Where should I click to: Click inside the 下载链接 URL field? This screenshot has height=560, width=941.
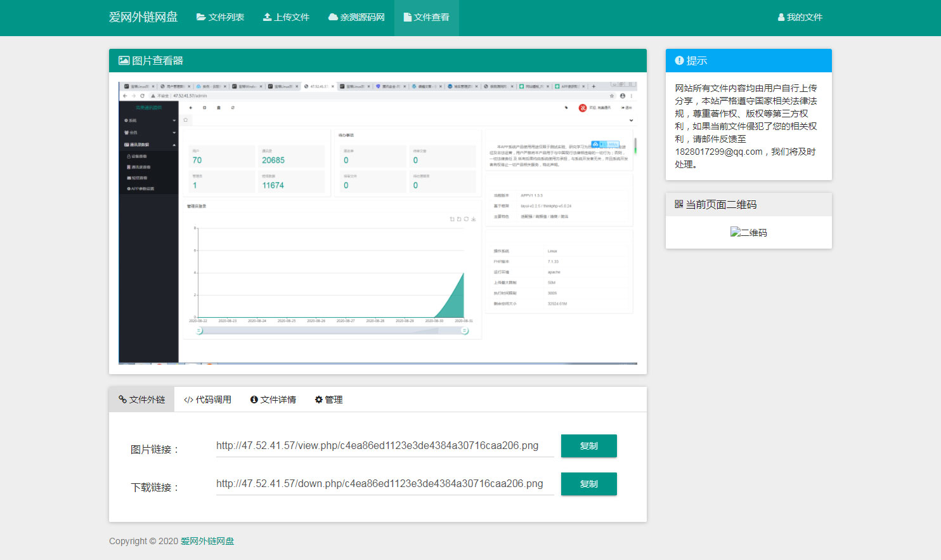380,483
